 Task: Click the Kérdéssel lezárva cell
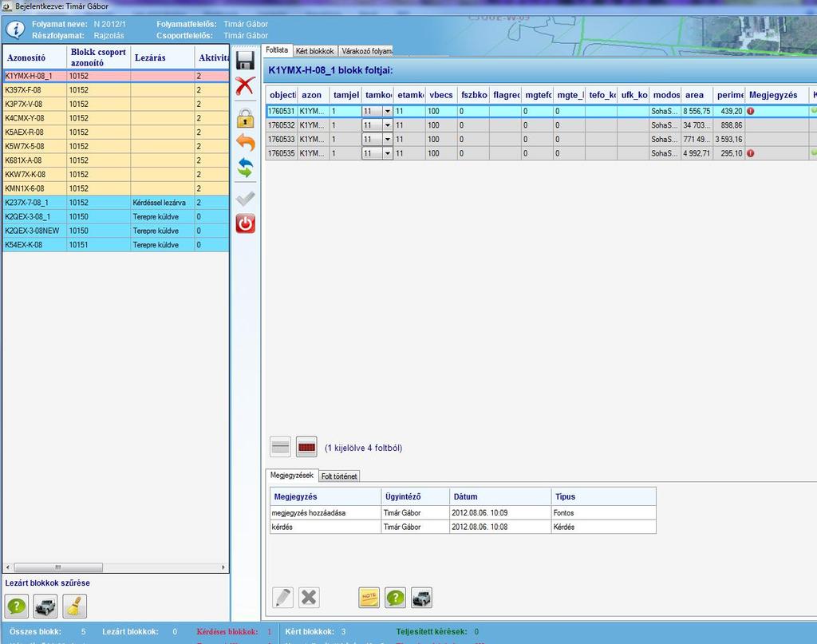coord(162,203)
